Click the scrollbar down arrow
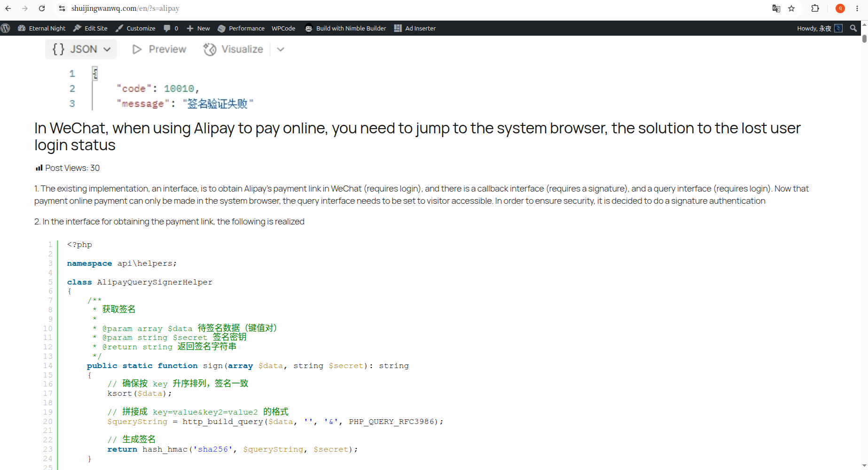The height and width of the screenshot is (470, 868). pos(864,466)
